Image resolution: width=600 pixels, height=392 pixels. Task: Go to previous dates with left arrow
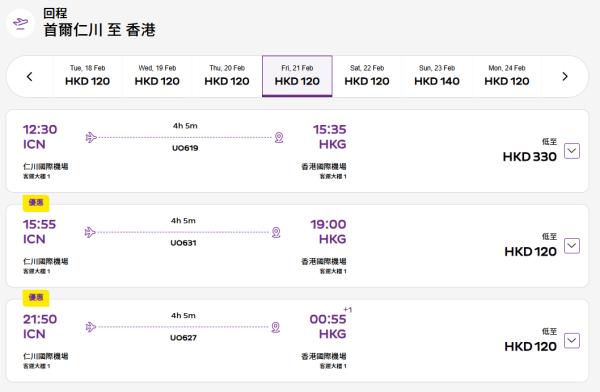pos(29,77)
